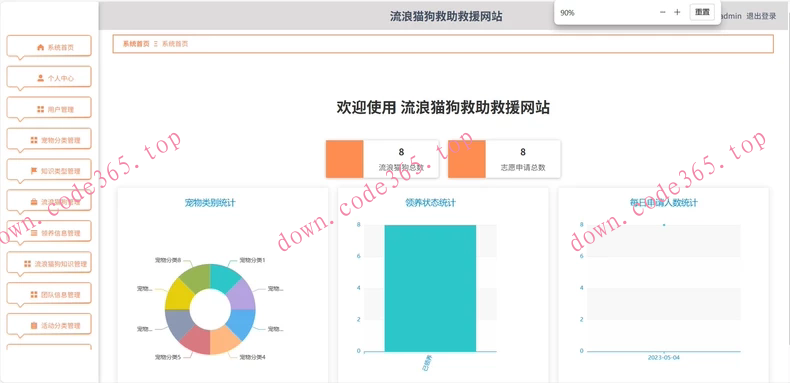Click the 宠物类别统计 chart title
The width and height of the screenshot is (790, 383).
click(210, 203)
